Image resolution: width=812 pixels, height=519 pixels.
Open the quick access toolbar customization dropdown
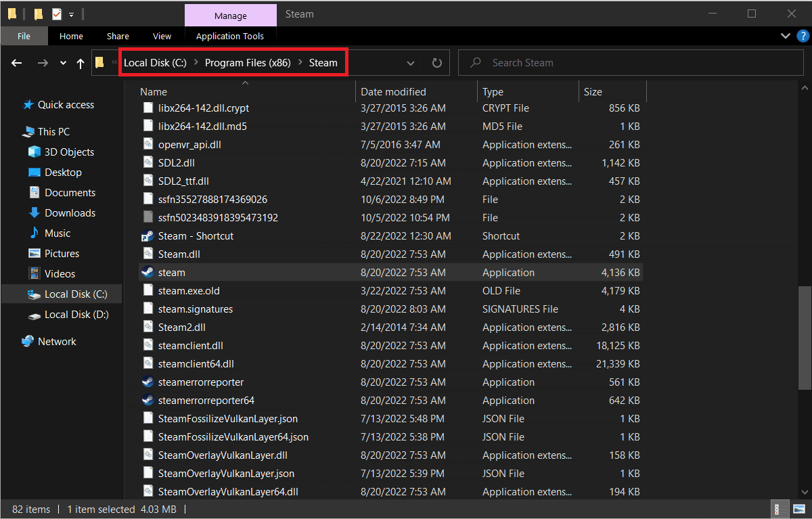[x=71, y=14]
